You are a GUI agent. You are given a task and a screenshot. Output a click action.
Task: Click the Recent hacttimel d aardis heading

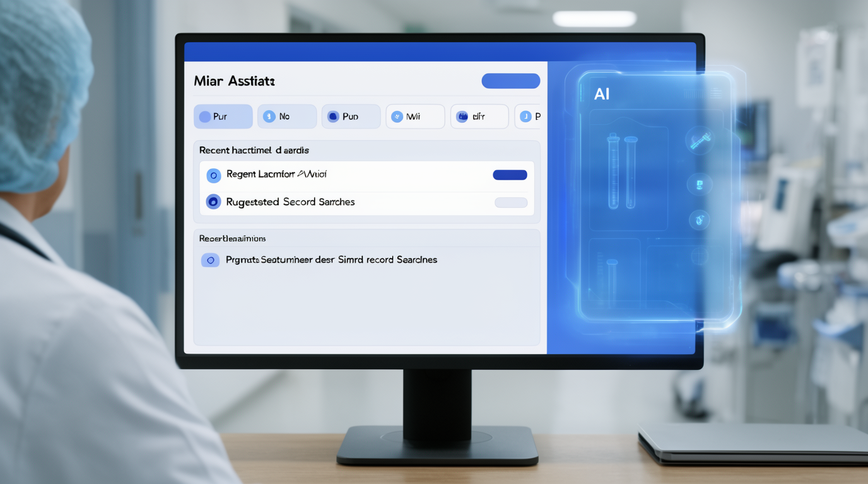pyautogui.click(x=254, y=150)
